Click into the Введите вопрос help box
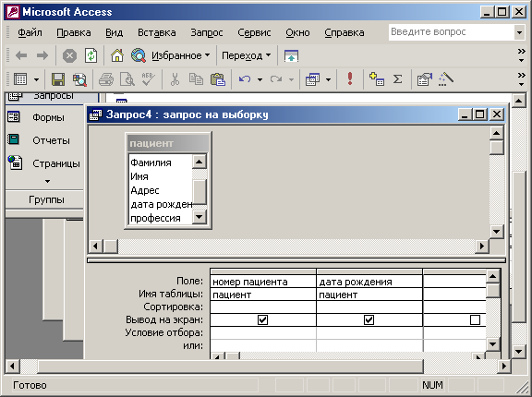The height and width of the screenshot is (397, 532). (451, 33)
